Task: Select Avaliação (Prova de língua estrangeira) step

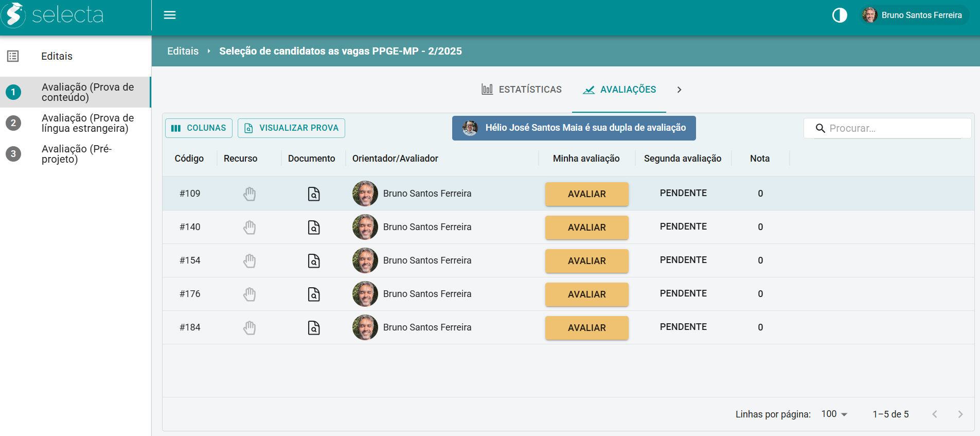Action: point(76,123)
